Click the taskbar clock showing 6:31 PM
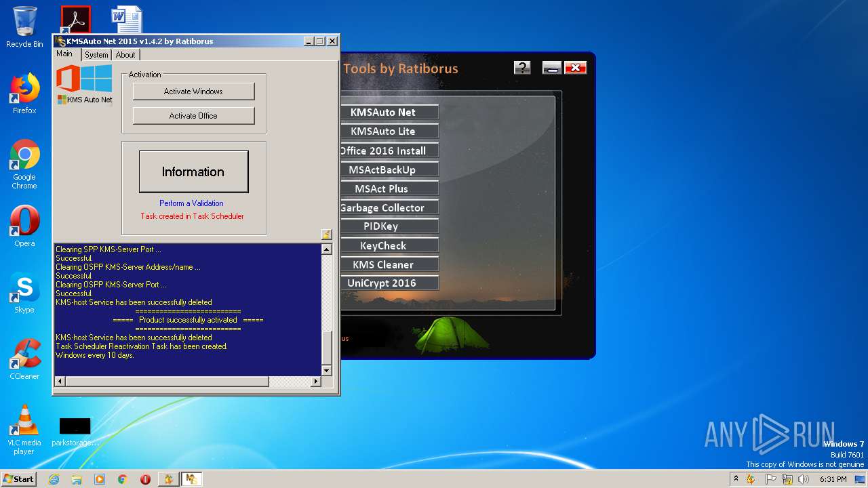 [x=833, y=479]
